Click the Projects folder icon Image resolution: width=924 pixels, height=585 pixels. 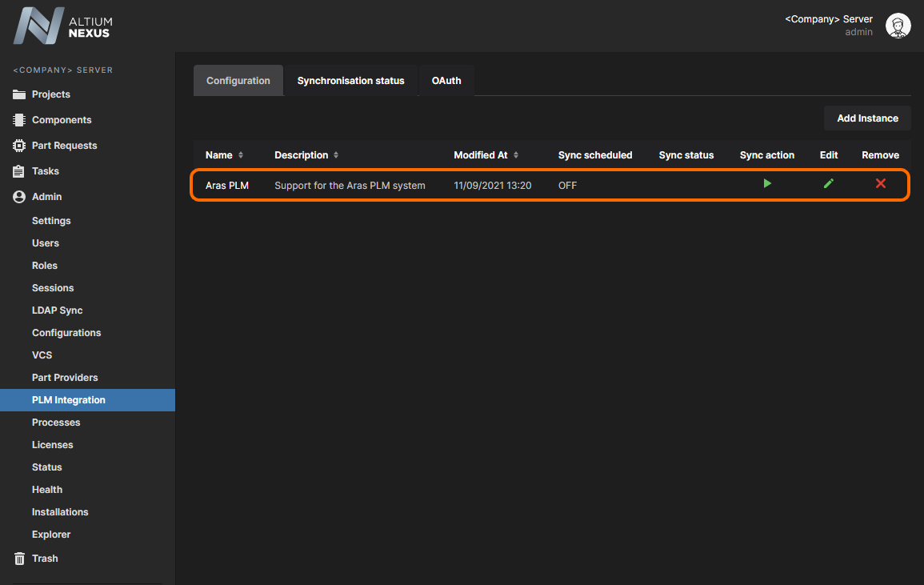click(19, 94)
